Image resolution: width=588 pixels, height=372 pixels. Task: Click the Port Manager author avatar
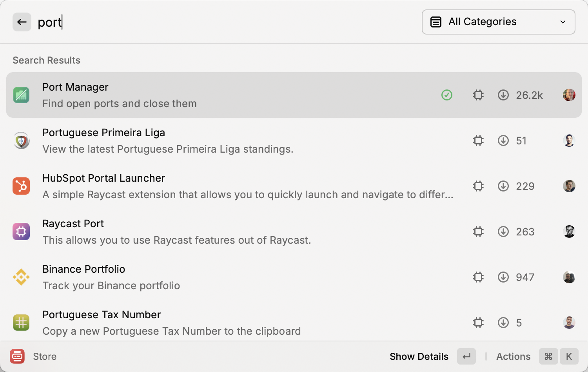click(569, 95)
